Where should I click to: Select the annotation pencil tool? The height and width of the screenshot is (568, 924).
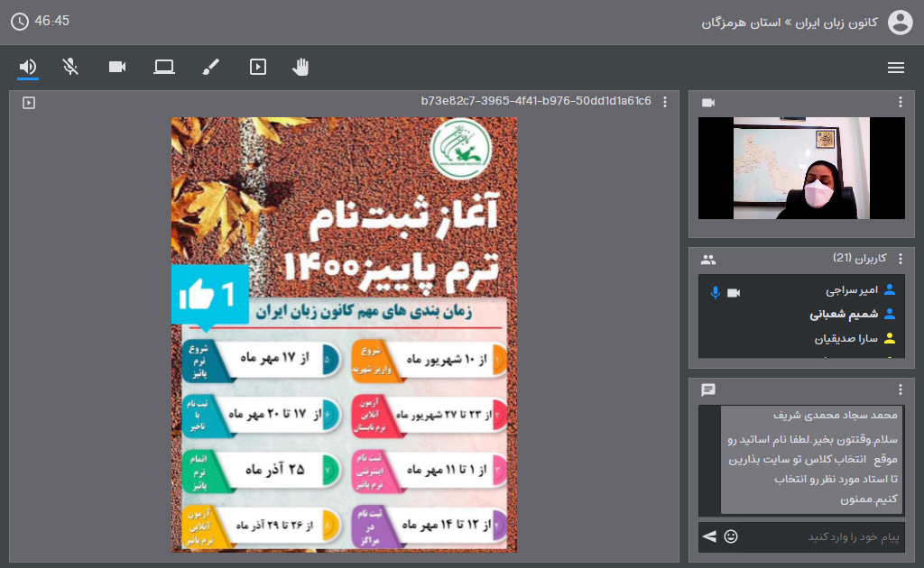pos(210,66)
